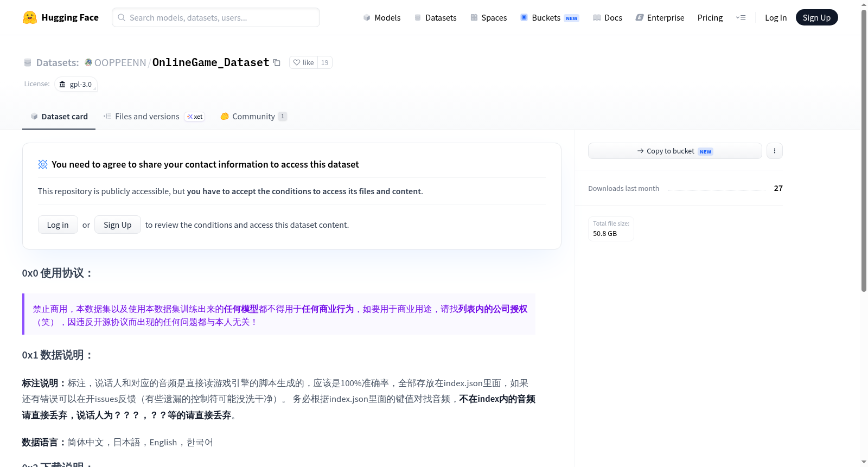This screenshot has width=868, height=467.
Task: View the 19 likes count
Action: pyautogui.click(x=324, y=62)
